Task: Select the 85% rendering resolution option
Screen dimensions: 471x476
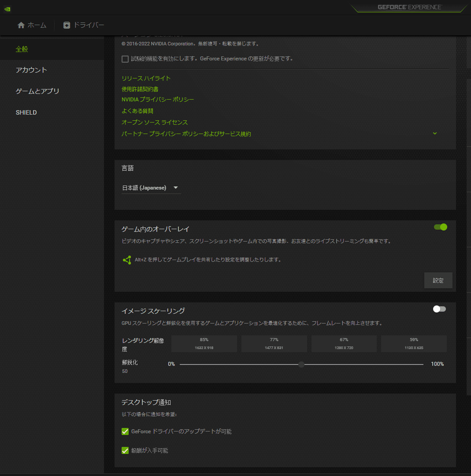Action: 204,343
